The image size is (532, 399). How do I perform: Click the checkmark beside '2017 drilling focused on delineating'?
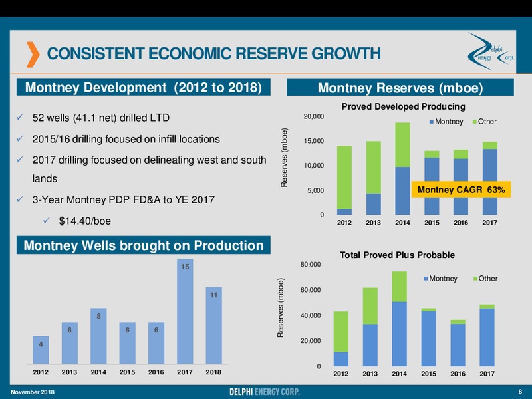[20, 160]
